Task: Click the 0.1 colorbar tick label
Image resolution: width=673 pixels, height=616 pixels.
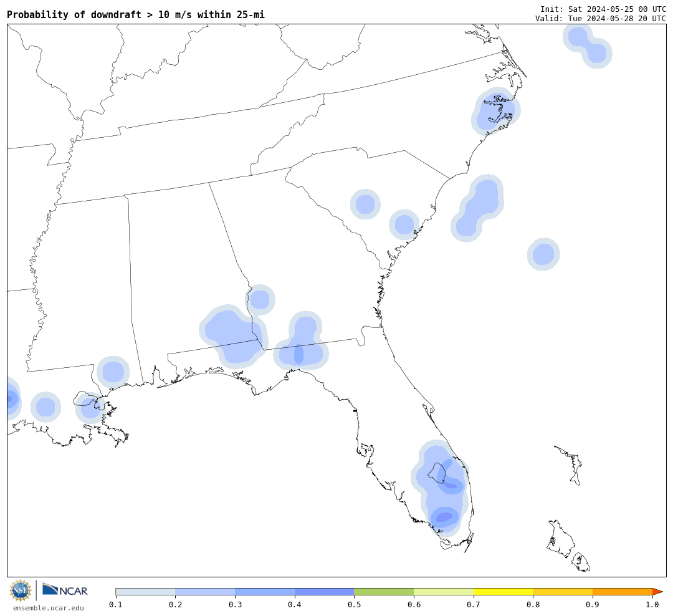Action: pos(116,604)
